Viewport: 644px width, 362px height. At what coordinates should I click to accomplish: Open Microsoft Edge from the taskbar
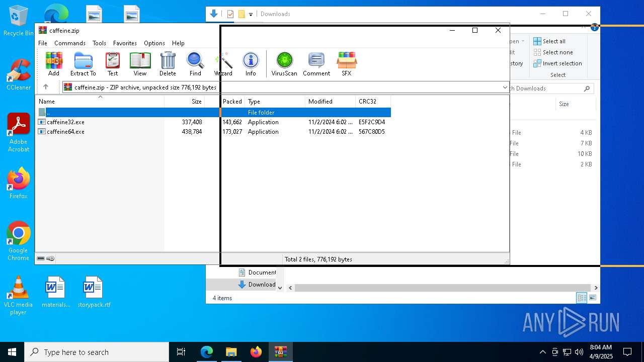(x=207, y=352)
